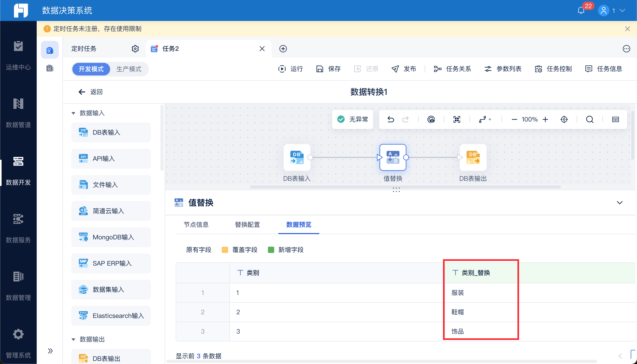Click the undo arrow in canvas toolbar
637x364 pixels.
[391, 119]
